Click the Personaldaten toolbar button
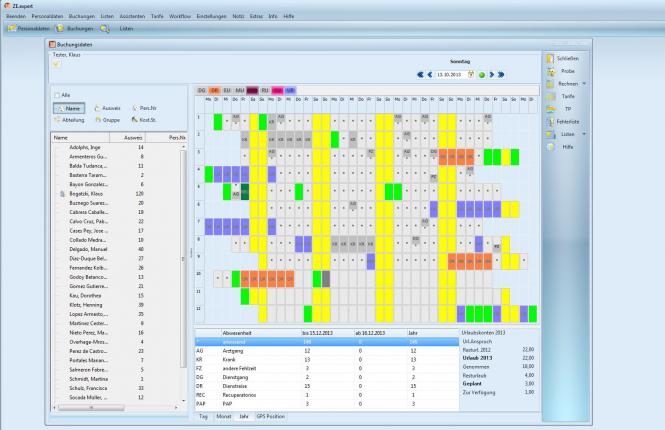The height and width of the screenshot is (430, 665). pos(28,29)
